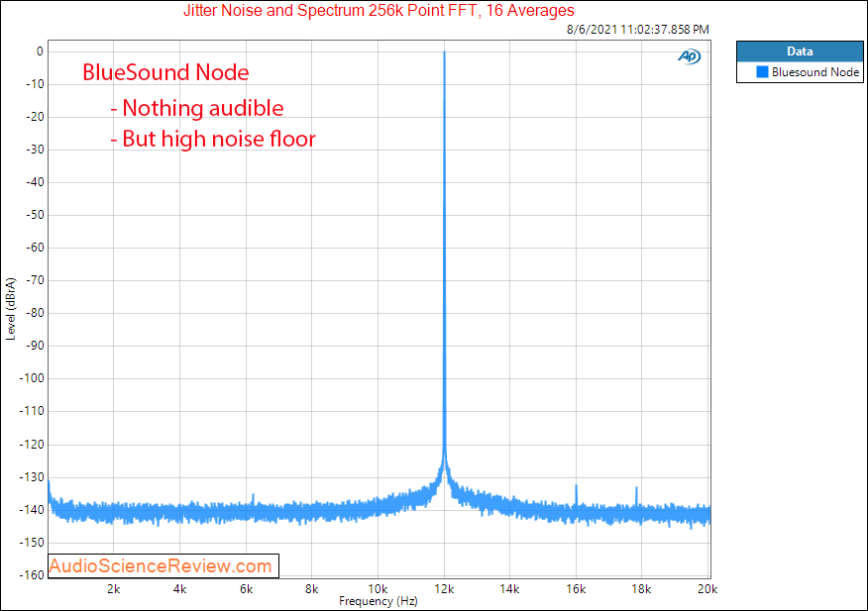Click the '-140' level axis tick

coord(32,510)
